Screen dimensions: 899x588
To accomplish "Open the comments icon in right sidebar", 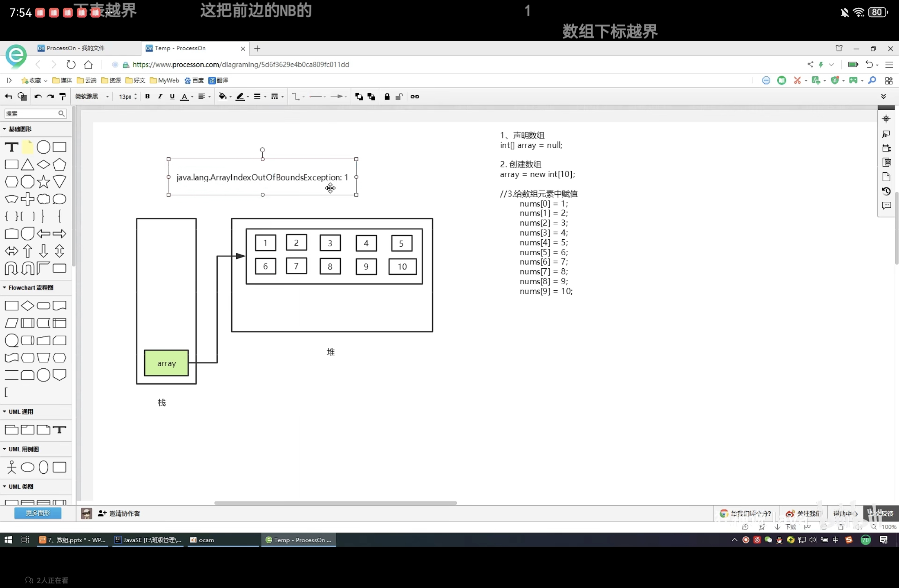I will click(886, 205).
